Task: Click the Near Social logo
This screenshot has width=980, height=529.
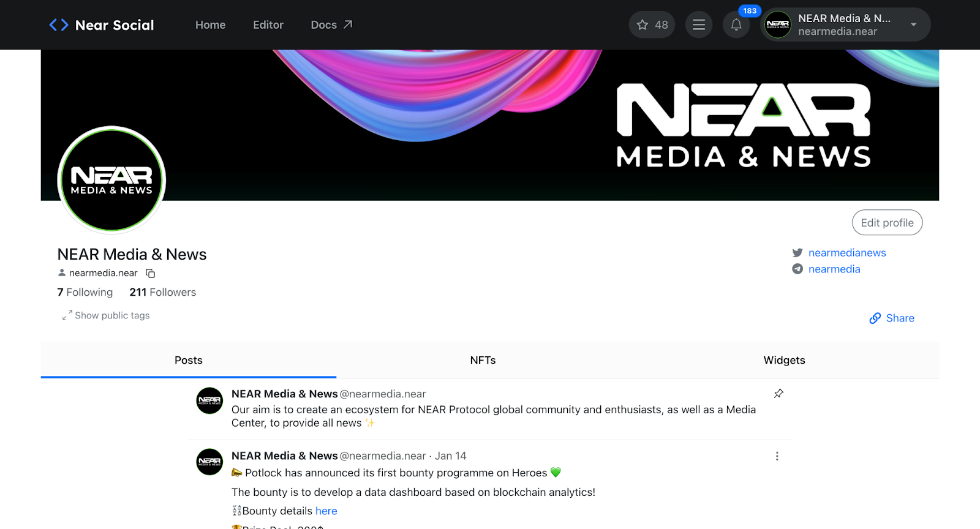Action: click(x=101, y=25)
